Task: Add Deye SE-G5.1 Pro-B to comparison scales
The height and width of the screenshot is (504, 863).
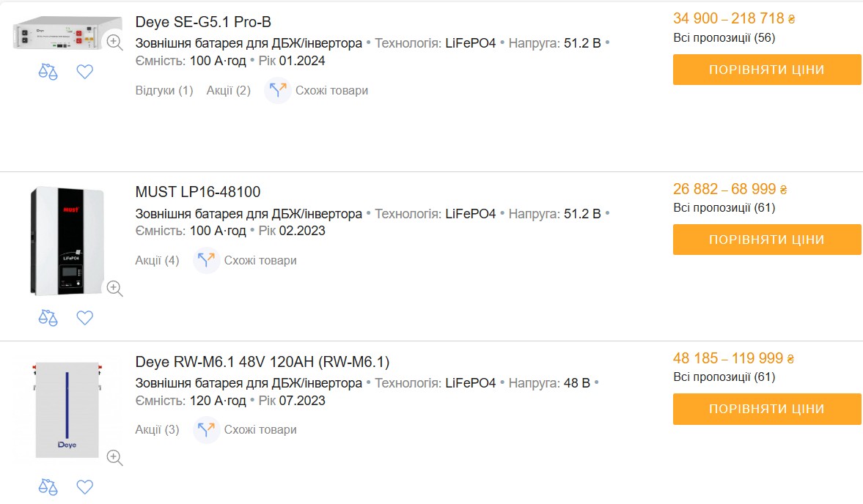Action: (x=48, y=72)
